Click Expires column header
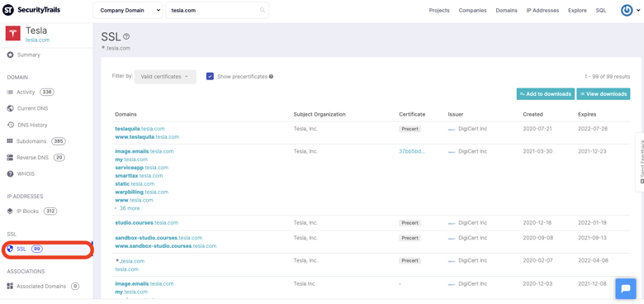Viewport: 644px width, 304px height. 587,114
